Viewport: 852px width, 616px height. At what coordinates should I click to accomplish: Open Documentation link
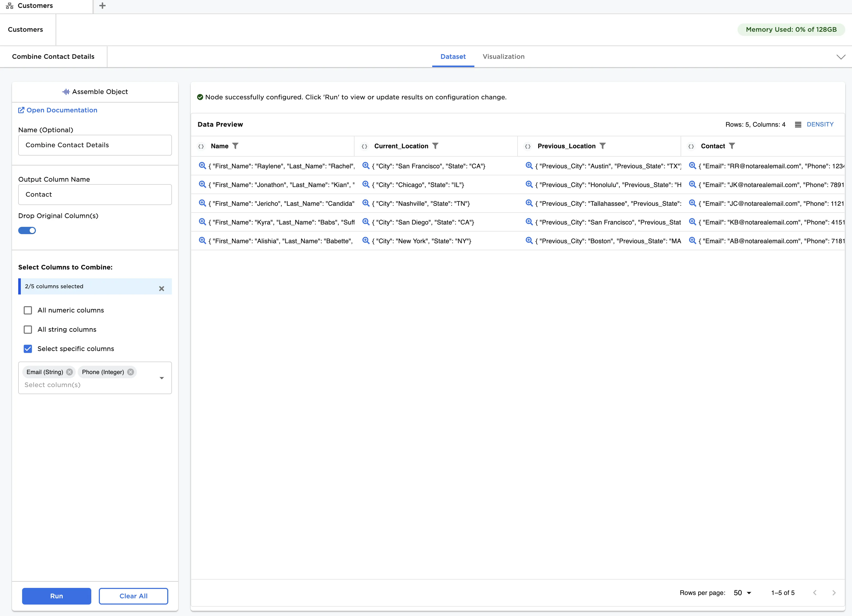click(58, 110)
